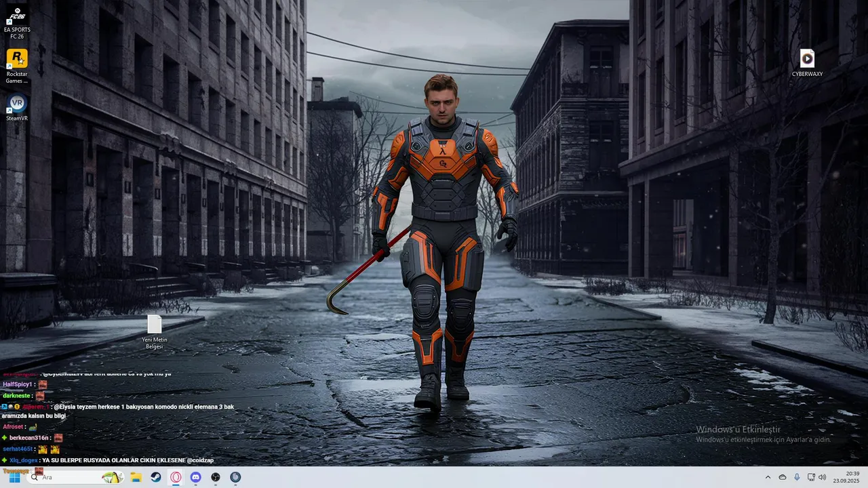868x488 pixels.
Task: Click the emote next to berkecan316n
Action: pos(58,438)
